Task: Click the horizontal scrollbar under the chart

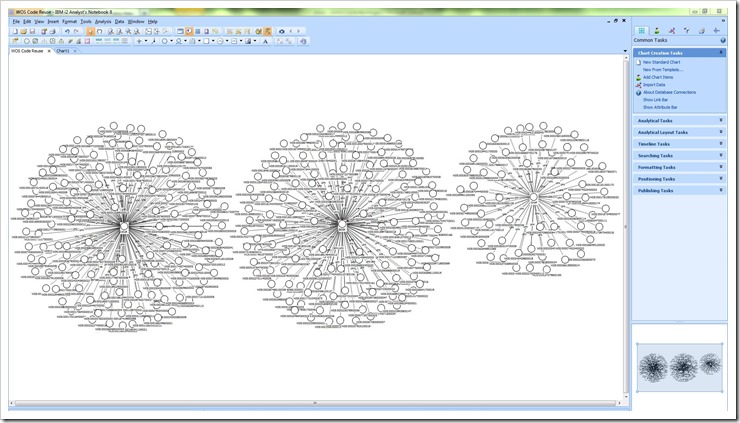Action: point(315,403)
